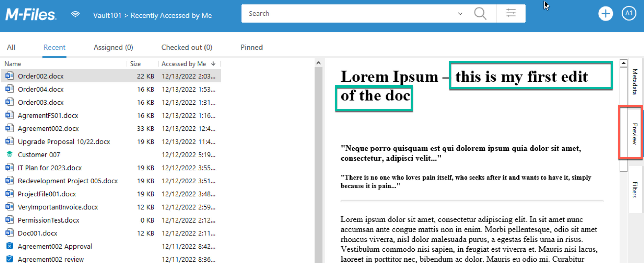Click the 12/12/2022 5:19 access date
The width and height of the screenshot is (644, 263).
188,155
